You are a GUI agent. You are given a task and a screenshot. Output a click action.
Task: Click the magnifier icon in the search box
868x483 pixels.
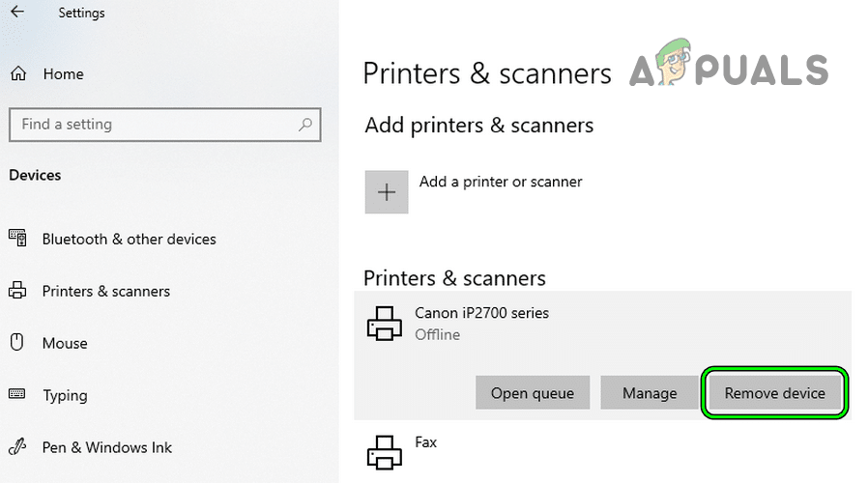tap(305, 125)
